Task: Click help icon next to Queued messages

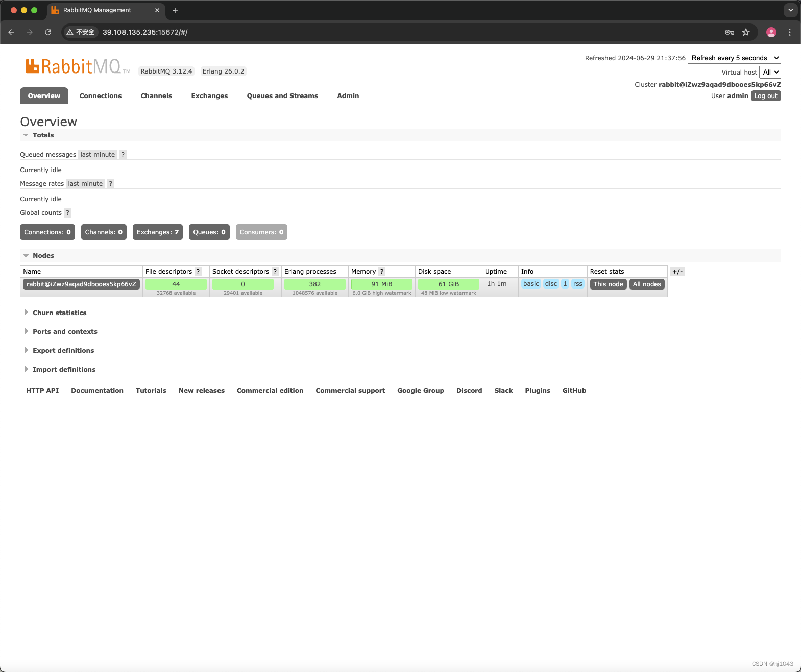Action: point(123,155)
